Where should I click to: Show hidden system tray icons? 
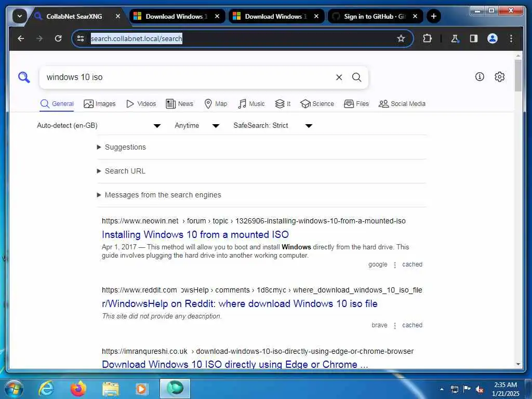tap(442, 389)
